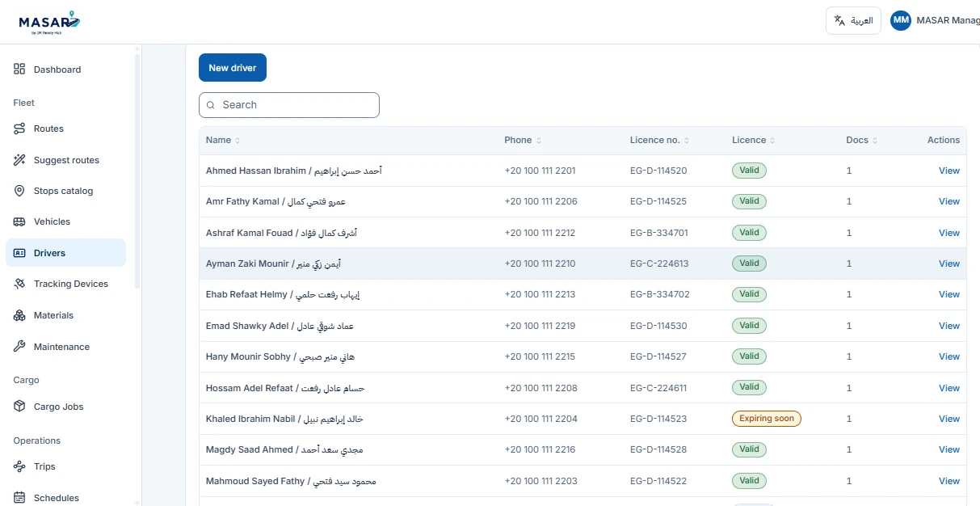View Mahmoud Sayed Fathy's record

tap(949, 481)
